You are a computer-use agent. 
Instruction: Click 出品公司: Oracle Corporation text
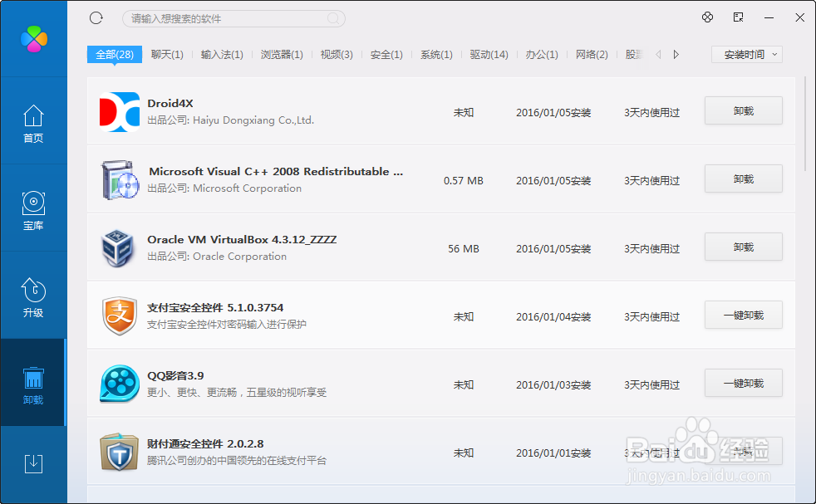pyautogui.click(x=217, y=257)
